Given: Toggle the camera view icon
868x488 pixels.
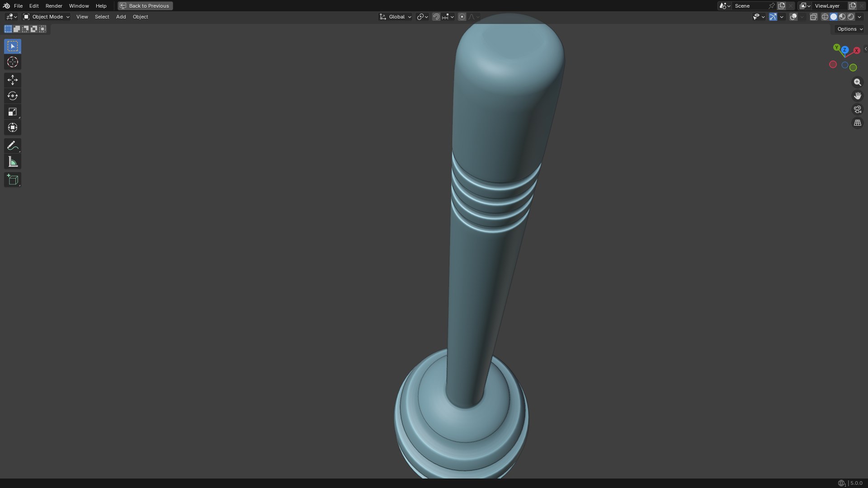Looking at the screenshot, I should pos(857,109).
